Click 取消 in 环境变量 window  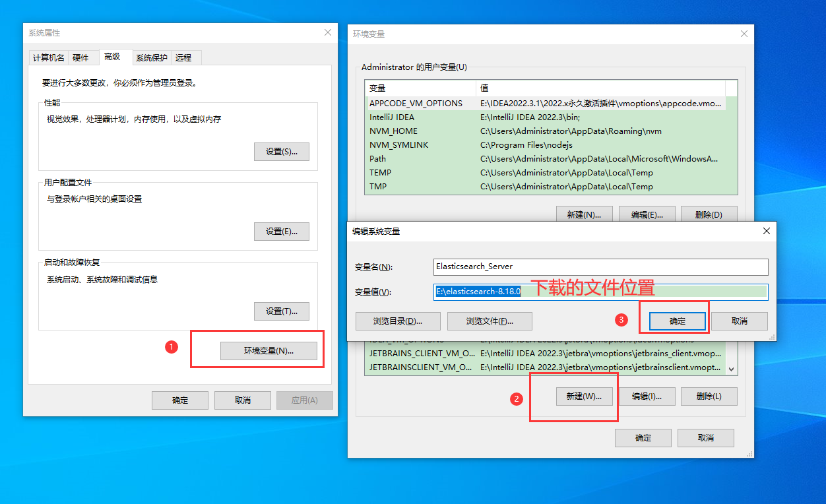tap(706, 438)
